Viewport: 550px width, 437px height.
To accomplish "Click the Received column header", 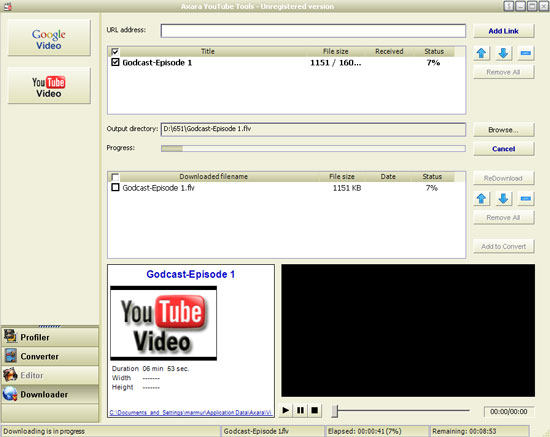I will pos(389,52).
